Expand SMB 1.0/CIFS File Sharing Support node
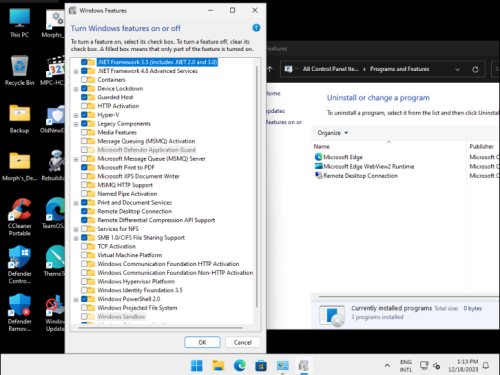 (x=76, y=238)
